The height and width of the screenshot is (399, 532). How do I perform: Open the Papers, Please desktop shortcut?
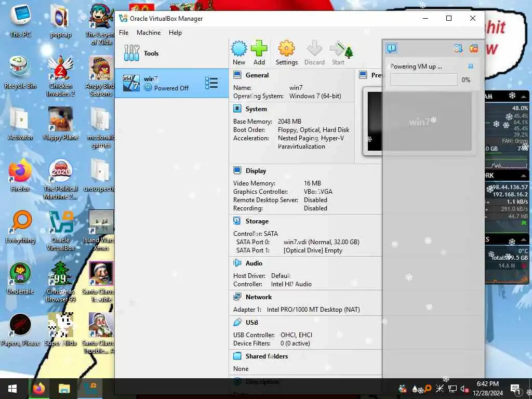point(20,330)
